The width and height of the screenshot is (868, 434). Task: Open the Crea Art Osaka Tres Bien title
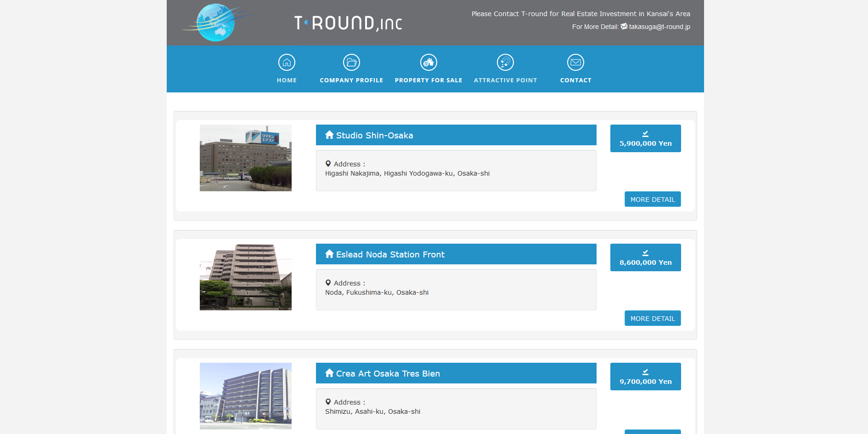point(388,374)
